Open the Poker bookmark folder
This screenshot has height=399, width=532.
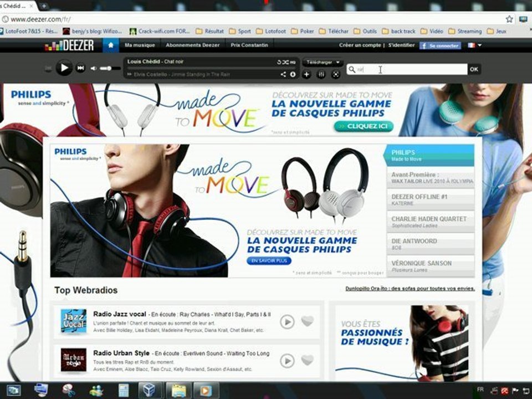point(303,31)
